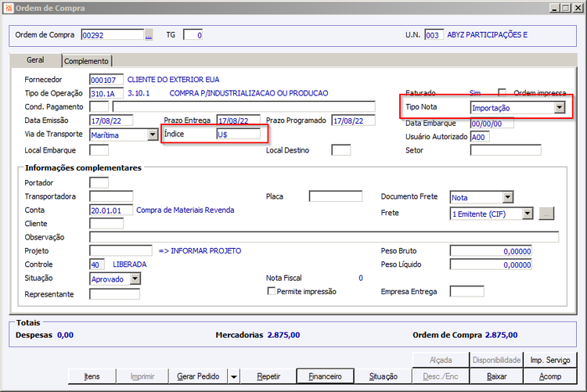Screen dimensions: 587x392
Task: Open the Gerar Pedido split arrow
Action: (233, 376)
